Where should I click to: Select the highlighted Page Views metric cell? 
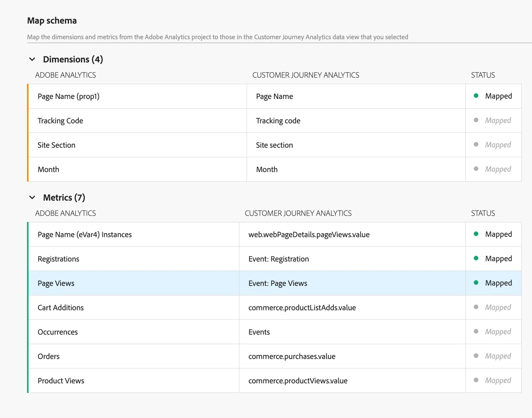click(x=134, y=283)
